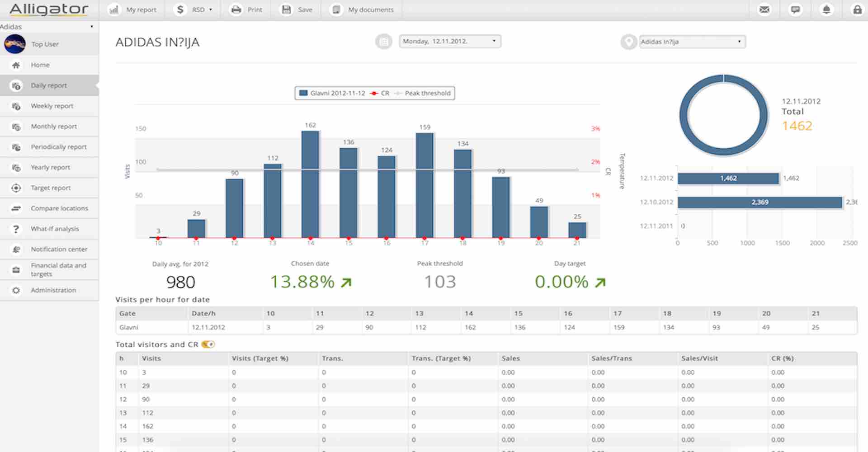Click the Print label

(x=255, y=9)
